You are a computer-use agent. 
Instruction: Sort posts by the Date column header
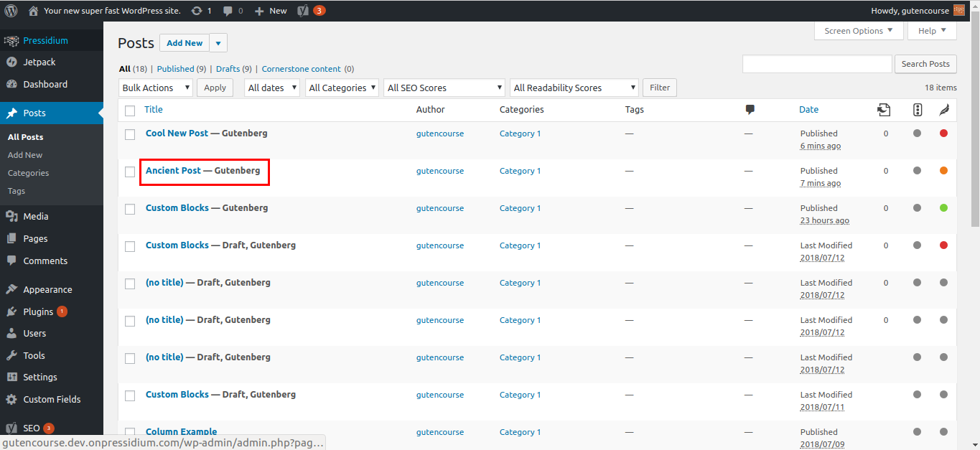[808, 110]
